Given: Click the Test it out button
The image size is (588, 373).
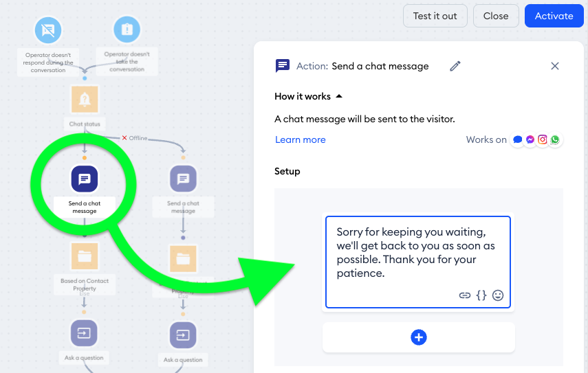Looking at the screenshot, I should pyautogui.click(x=435, y=16).
